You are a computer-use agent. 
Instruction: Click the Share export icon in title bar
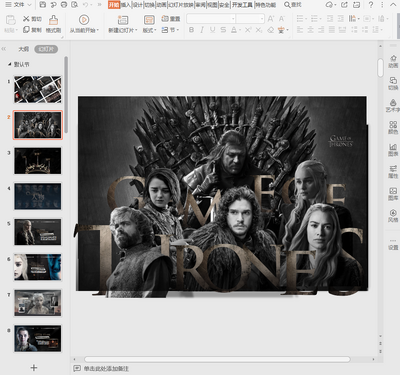pos(344,5)
